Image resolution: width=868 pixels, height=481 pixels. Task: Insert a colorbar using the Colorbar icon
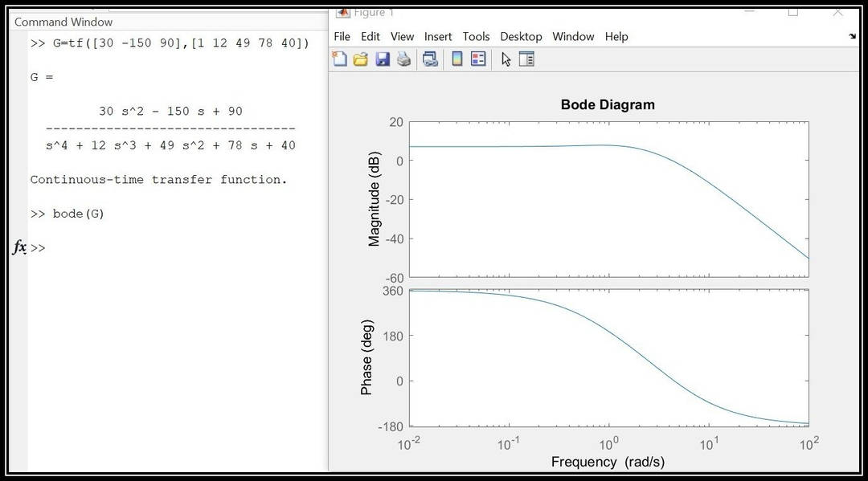coord(456,58)
